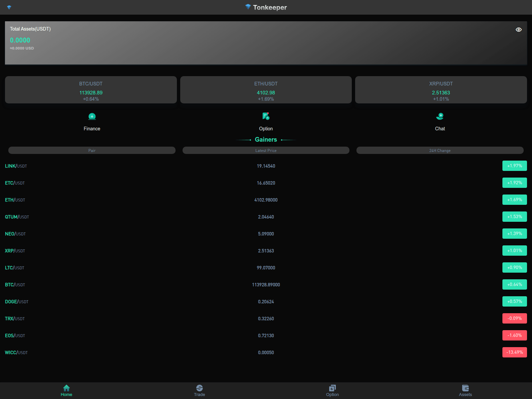Open the Assets wallet icon
The width and height of the screenshot is (532, 399).
click(465, 388)
